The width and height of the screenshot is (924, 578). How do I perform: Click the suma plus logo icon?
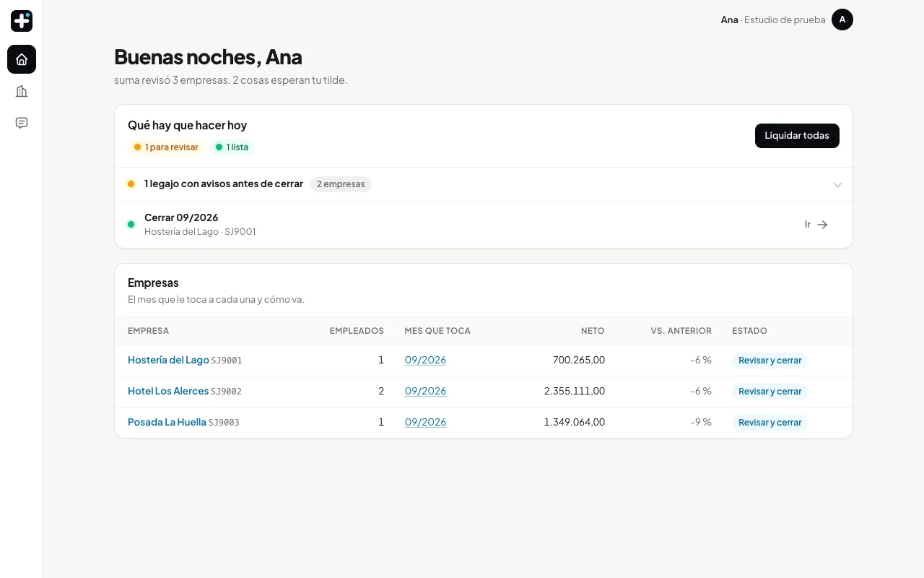(x=22, y=21)
